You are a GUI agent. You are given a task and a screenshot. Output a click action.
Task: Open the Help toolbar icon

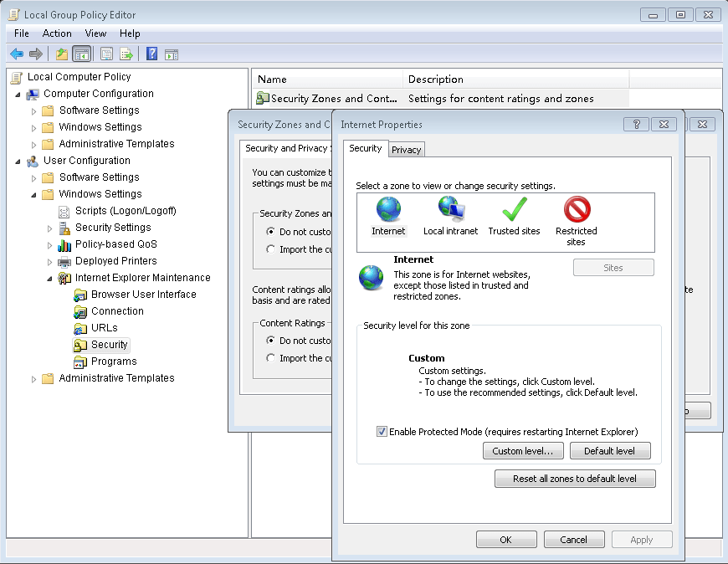tap(151, 54)
